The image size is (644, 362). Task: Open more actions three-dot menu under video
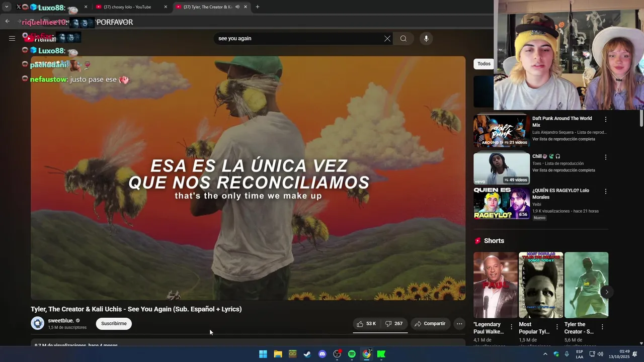459,324
